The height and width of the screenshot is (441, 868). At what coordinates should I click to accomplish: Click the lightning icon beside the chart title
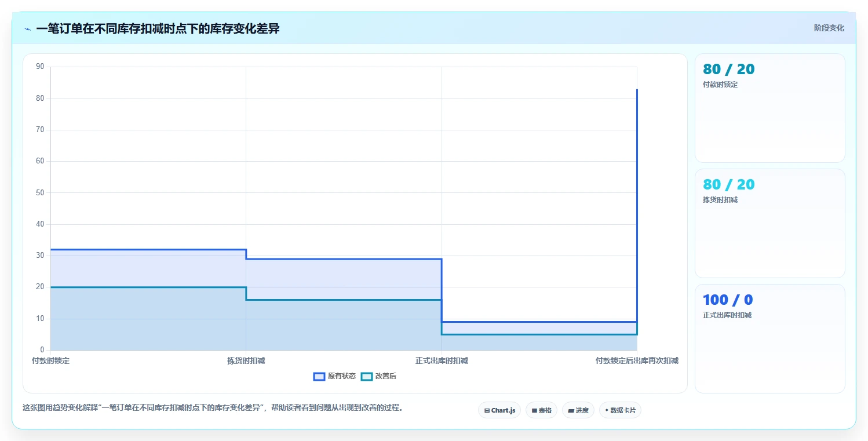pos(27,29)
